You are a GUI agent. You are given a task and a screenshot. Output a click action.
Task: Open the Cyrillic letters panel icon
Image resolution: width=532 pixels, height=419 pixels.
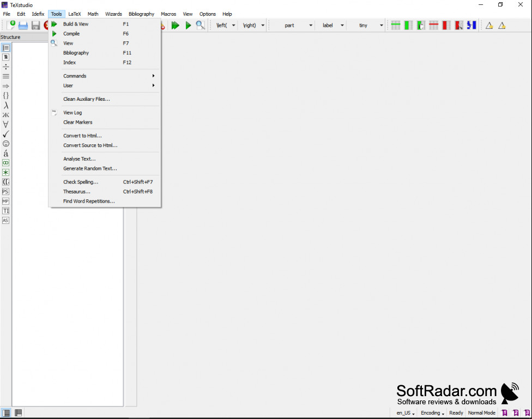(6, 115)
